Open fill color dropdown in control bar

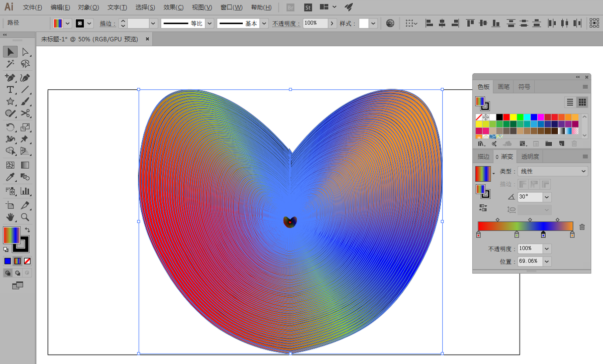[x=67, y=24]
